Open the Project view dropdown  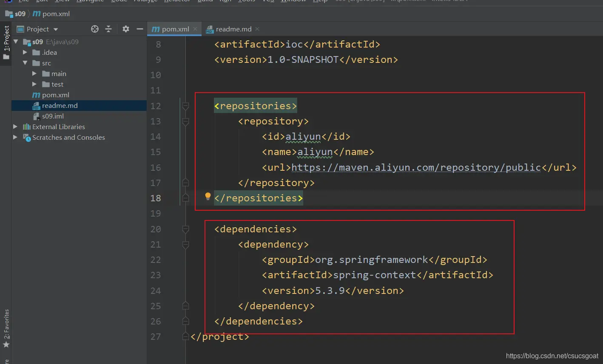pos(56,29)
